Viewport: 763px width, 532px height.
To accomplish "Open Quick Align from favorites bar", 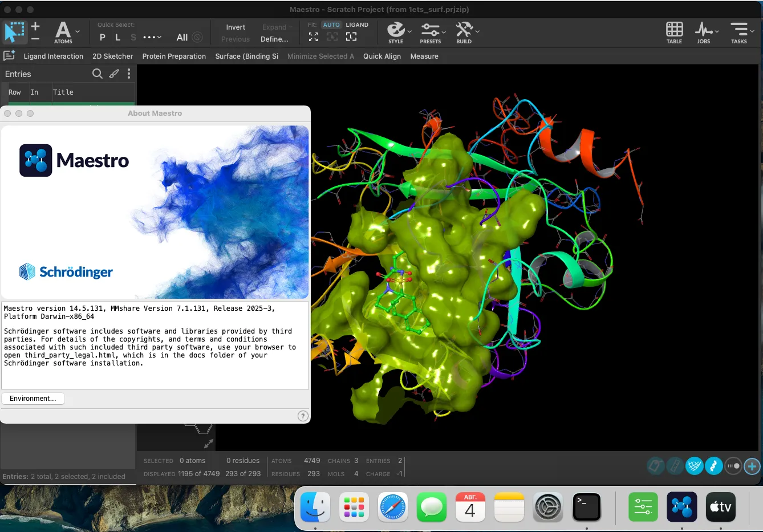I will pos(382,56).
